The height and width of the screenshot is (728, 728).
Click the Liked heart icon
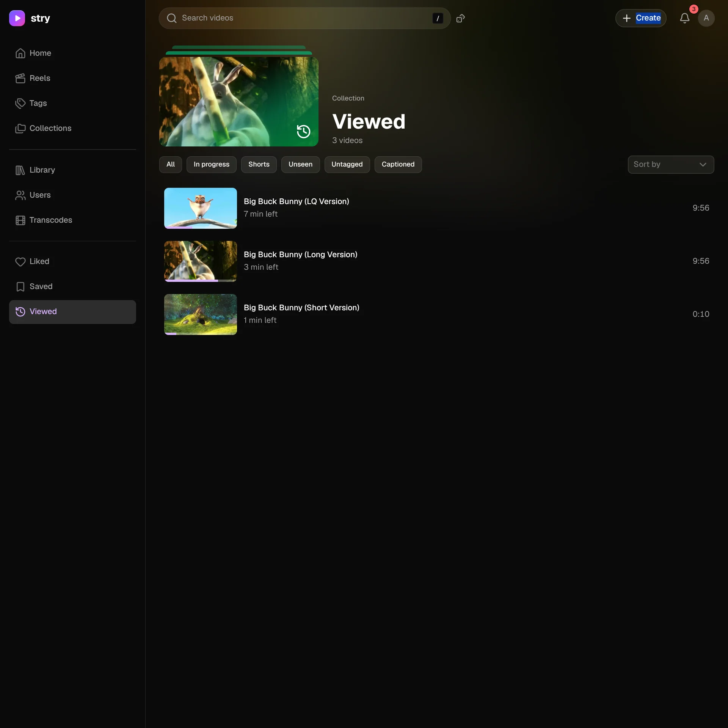tap(20, 262)
